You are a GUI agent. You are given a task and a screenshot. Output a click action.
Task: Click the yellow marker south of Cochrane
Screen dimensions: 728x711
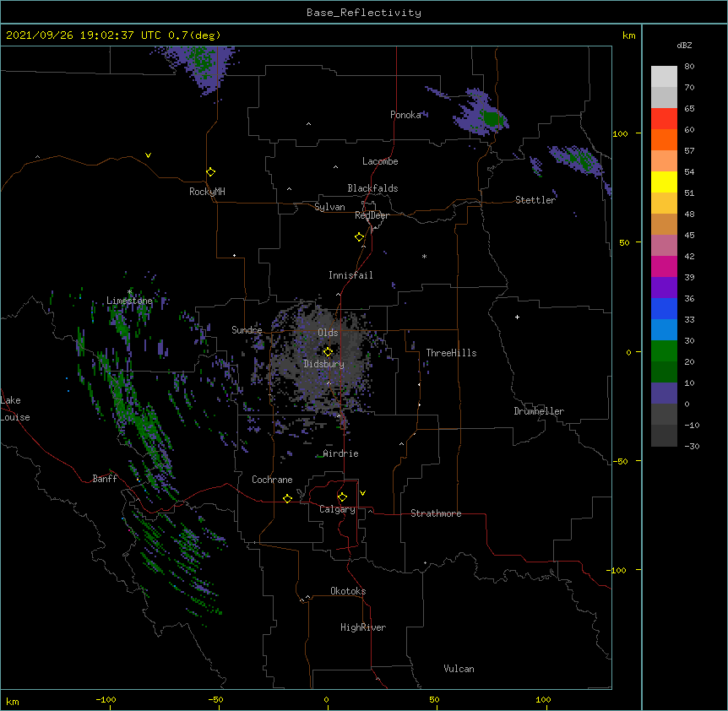287,498
